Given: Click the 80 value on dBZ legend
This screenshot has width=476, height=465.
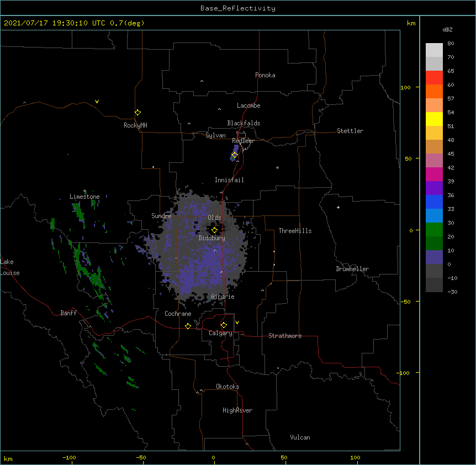Looking at the screenshot, I should click(451, 44).
